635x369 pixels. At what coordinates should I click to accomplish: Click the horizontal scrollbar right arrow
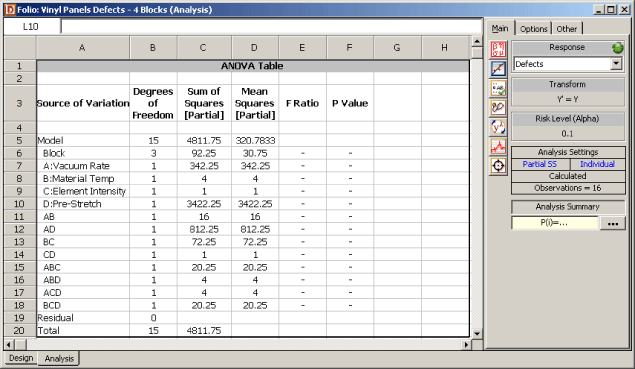(466, 345)
